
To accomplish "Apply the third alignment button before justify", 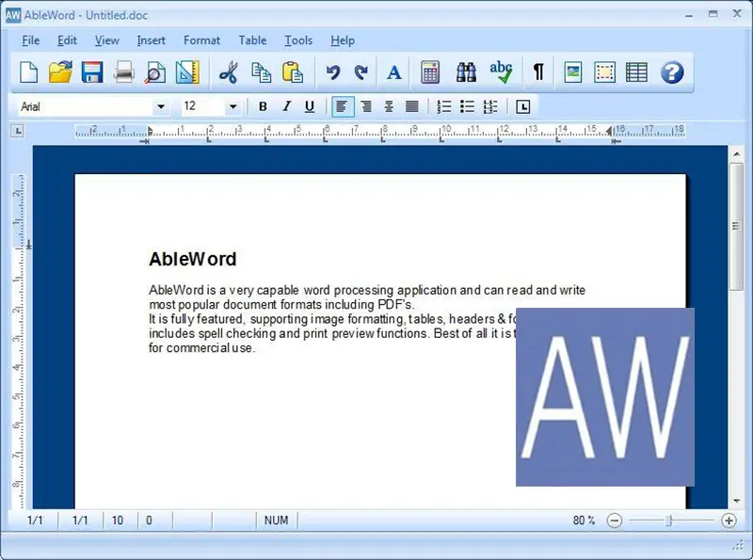I will [389, 106].
